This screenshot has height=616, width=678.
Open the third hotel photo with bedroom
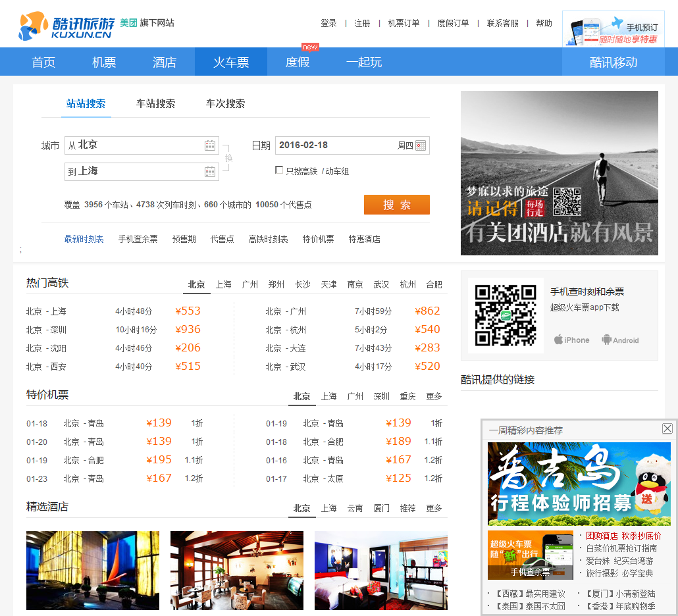(381, 571)
